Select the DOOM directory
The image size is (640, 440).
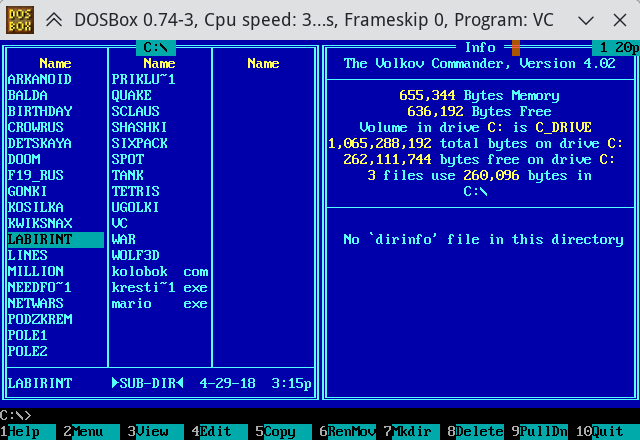[x=24, y=159]
